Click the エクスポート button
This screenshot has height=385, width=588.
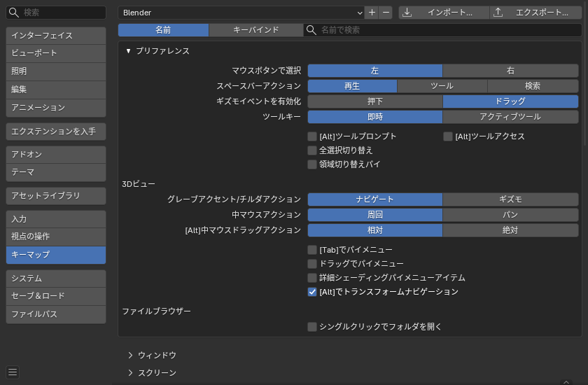pyautogui.click(x=536, y=13)
